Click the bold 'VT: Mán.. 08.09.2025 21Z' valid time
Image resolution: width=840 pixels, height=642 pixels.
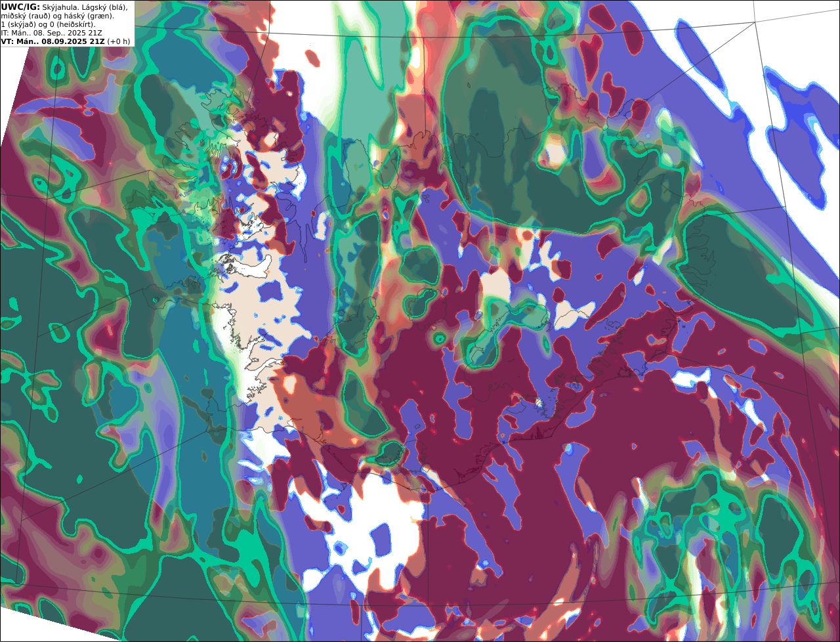(52, 41)
